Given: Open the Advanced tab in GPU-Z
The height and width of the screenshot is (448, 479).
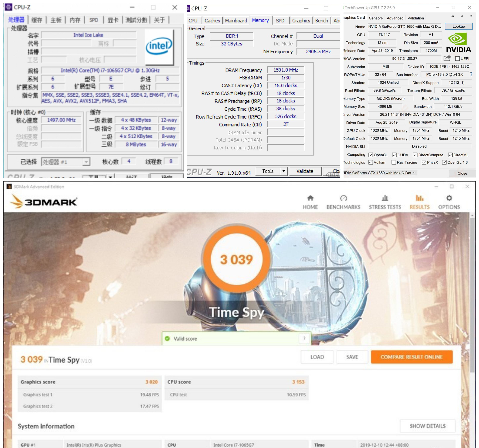Looking at the screenshot, I should click(x=395, y=18).
